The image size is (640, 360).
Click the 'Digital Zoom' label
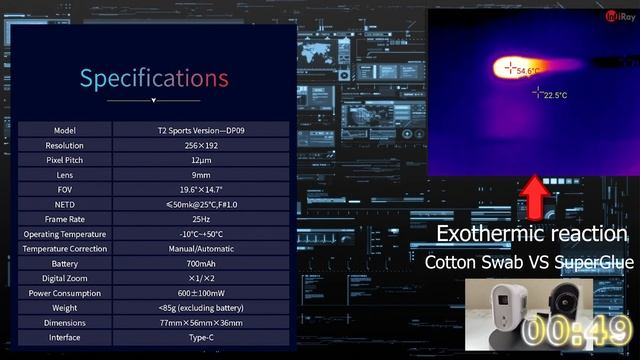64,278
